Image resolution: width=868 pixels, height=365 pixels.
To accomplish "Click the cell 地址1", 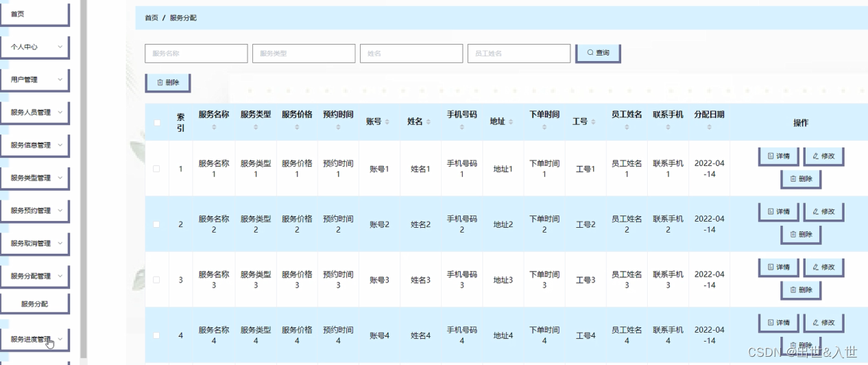I will click(503, 169).
